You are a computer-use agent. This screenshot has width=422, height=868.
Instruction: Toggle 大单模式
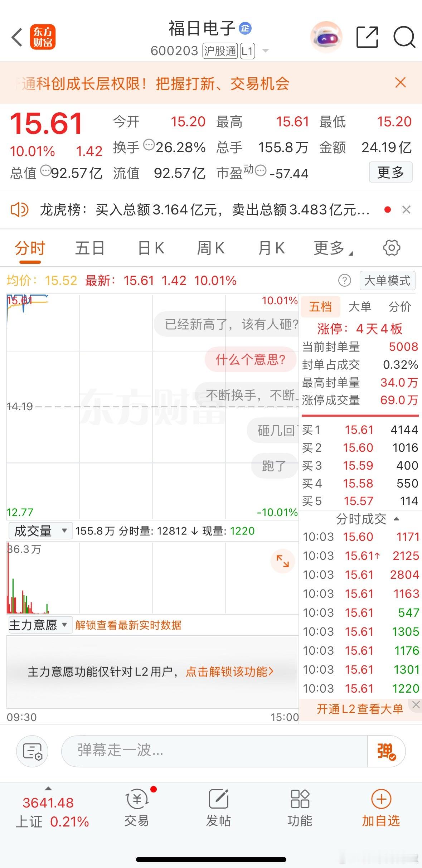[387, 281]
